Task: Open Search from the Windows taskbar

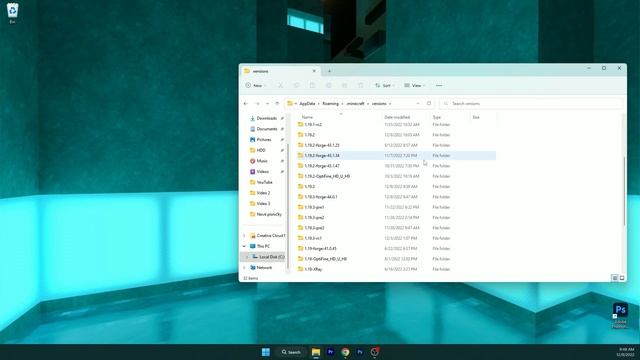Action: pos(291,352)
